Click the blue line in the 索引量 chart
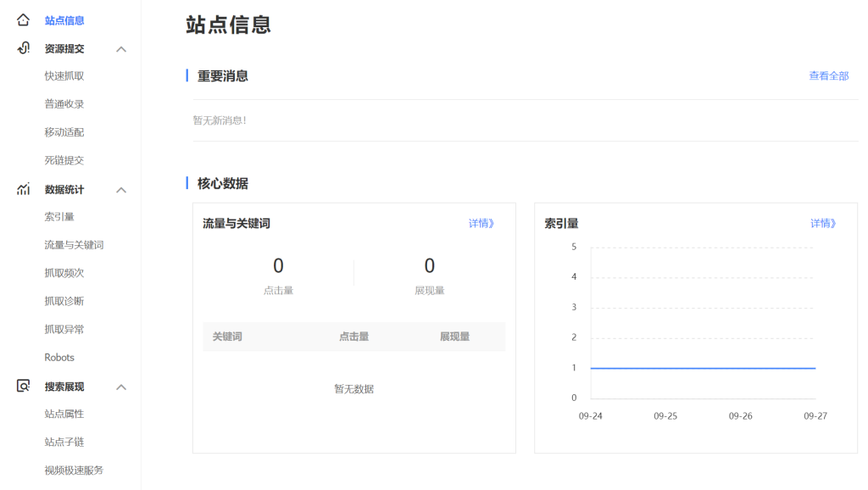The image size is (868, 490). click(704, 368)
